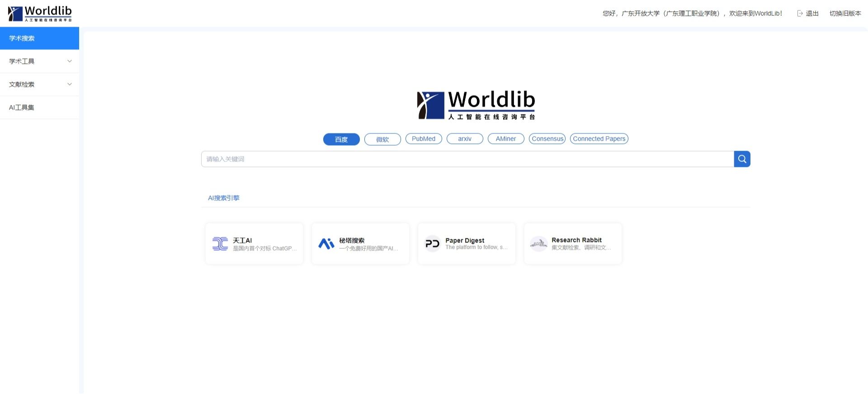
Task: Click the Paper Digest PD icon
Action: [x=432, y=244]
